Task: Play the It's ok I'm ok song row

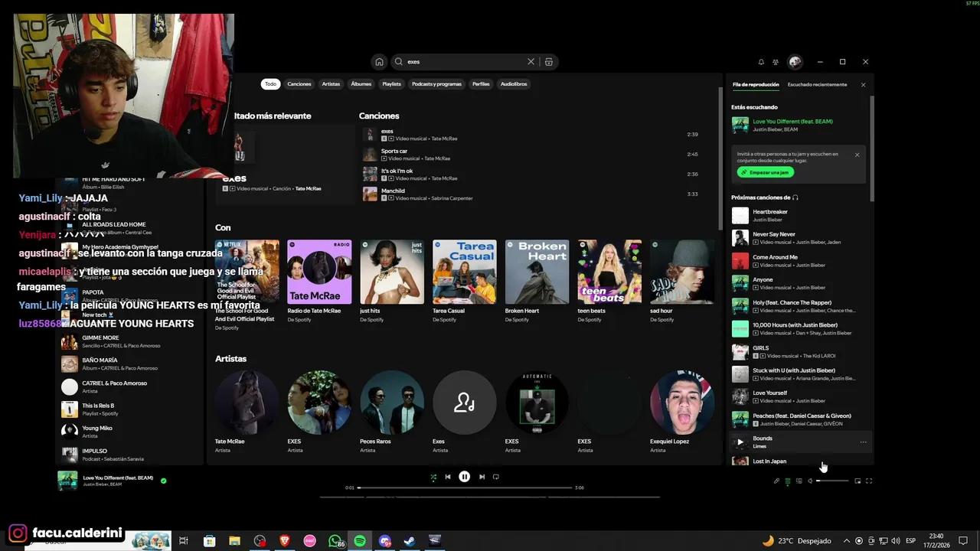Action: pyautogui.click(x=531, y=174)
